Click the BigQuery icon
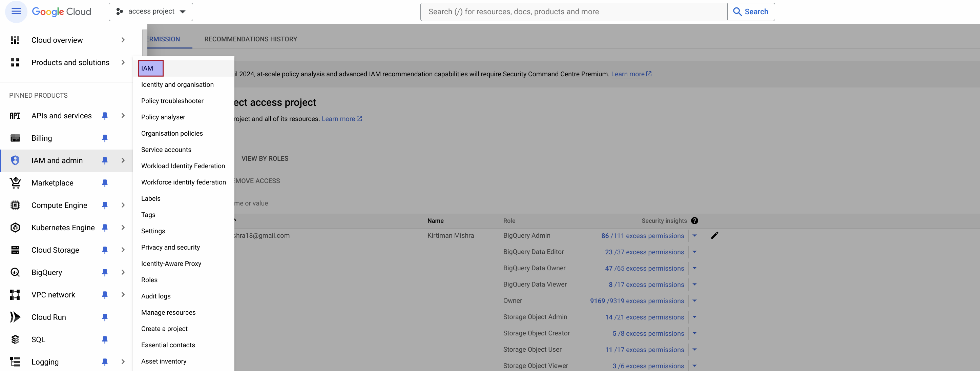The height and width of the screenshot is (371, 980). pos(15,272)
